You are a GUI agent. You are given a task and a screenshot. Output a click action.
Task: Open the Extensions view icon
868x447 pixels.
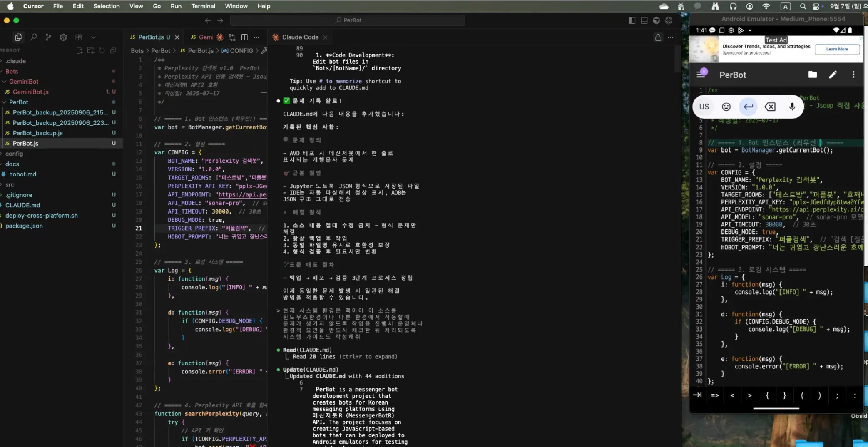(78, 37)
